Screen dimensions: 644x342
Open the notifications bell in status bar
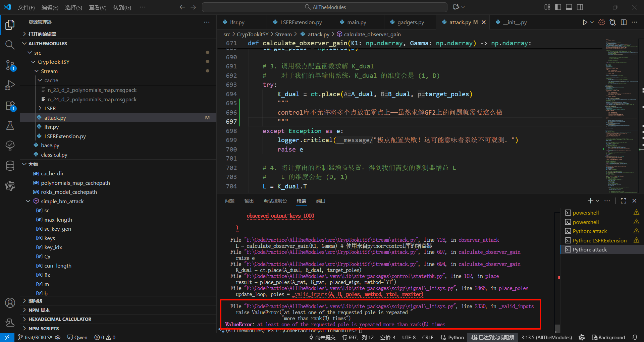coord(635,337)
